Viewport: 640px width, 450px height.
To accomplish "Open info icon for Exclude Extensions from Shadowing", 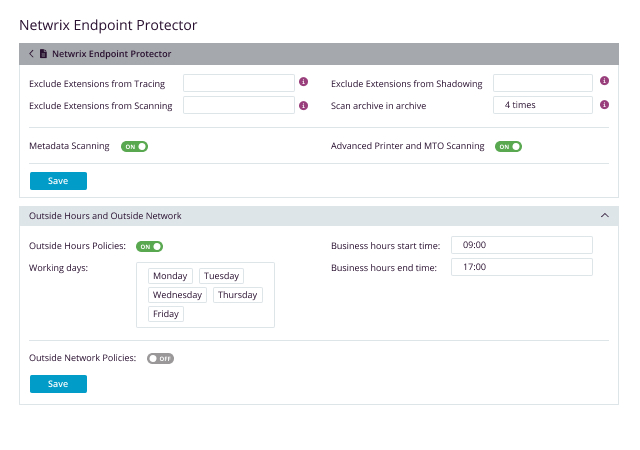I will [604, 81].
